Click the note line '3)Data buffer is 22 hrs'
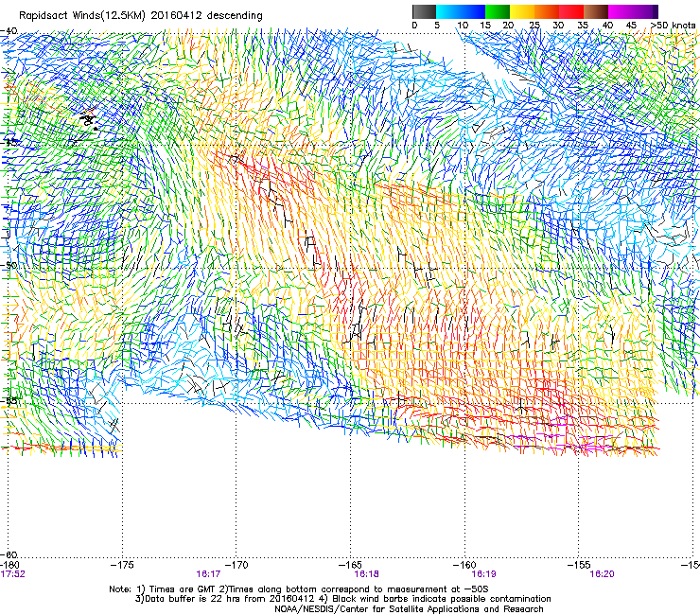Screen dimensions: 700x615 point(342,599)
